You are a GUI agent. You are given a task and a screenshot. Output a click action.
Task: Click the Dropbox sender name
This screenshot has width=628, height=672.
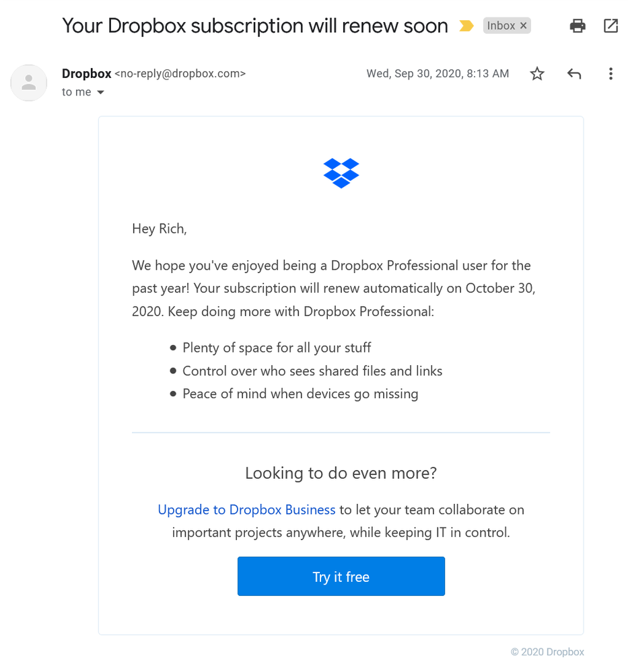[86, 73]
